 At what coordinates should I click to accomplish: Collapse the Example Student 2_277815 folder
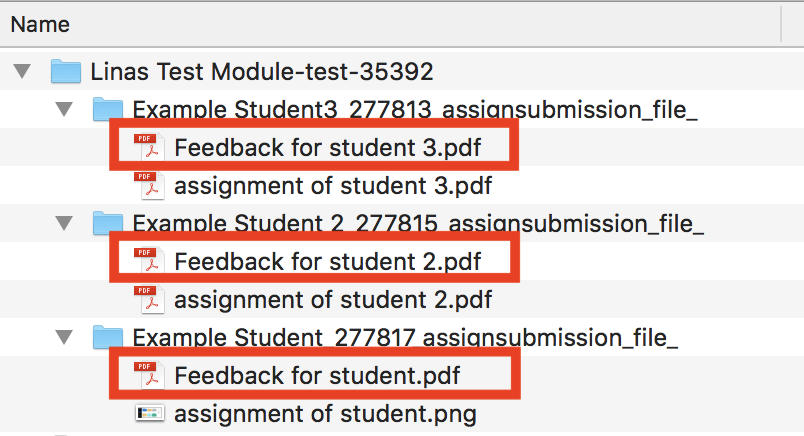(64, 223)
